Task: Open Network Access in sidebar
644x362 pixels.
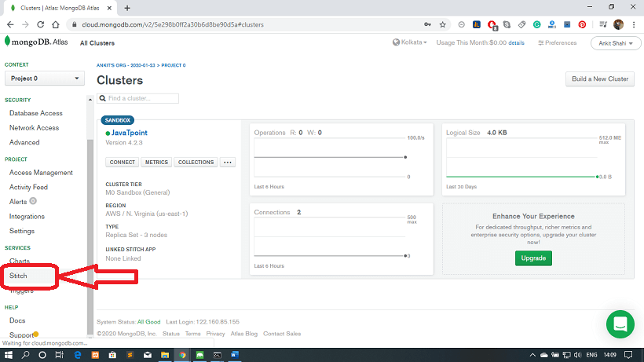Action: [34, 128]
